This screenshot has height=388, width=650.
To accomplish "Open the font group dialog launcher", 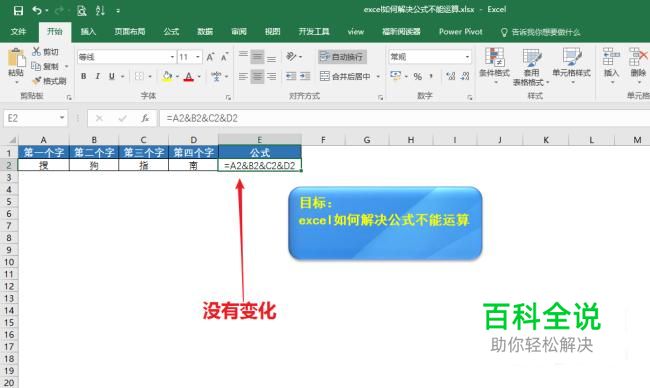I will pyautogui.click(x=228, y=97).
